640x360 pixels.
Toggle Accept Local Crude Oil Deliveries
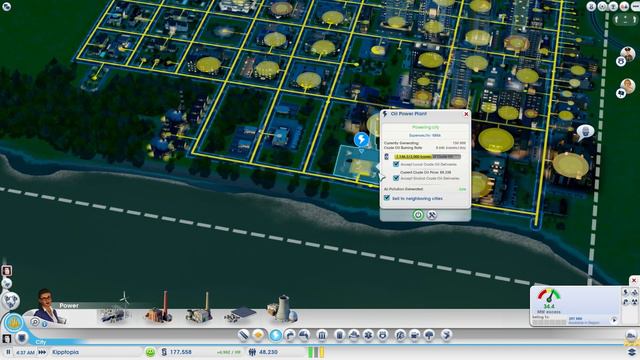point(396,164)
